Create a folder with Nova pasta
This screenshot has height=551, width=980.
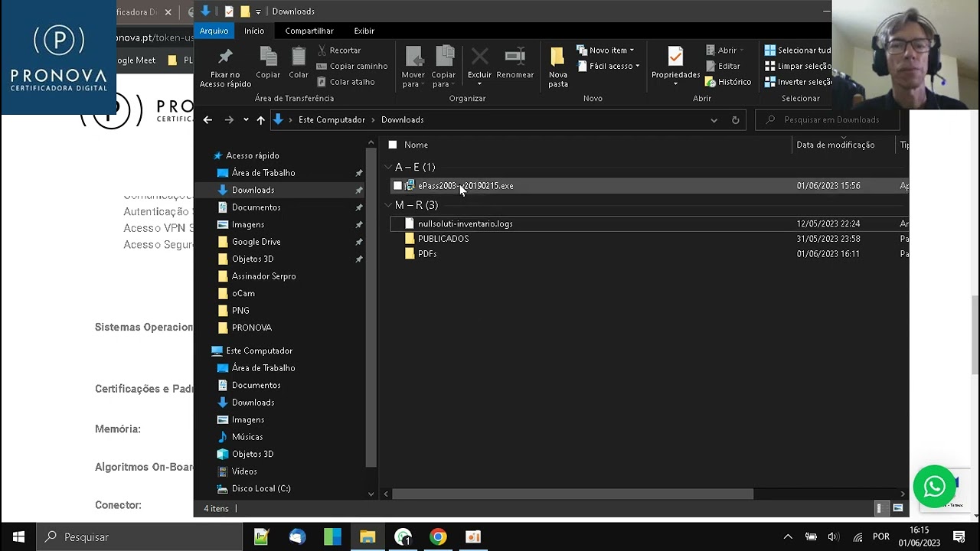[558, 67]
